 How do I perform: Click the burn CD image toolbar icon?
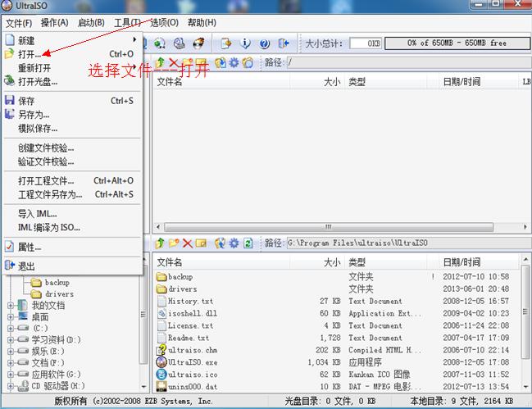click(x=198, y=43)
